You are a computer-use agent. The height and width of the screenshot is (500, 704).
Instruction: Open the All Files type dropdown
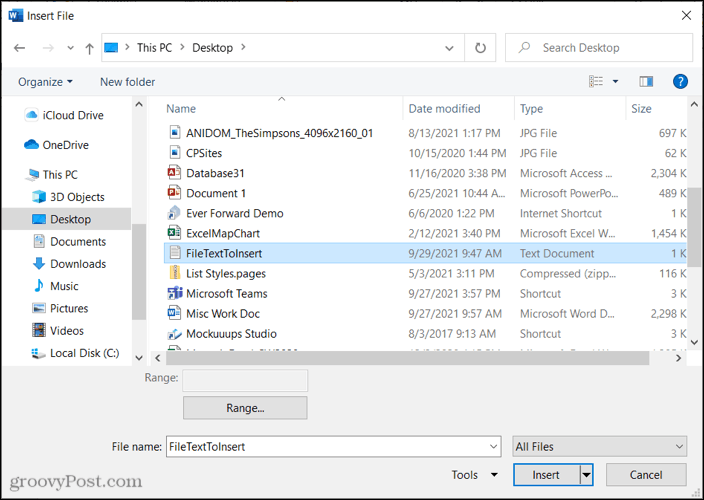[x=598, y=447]
